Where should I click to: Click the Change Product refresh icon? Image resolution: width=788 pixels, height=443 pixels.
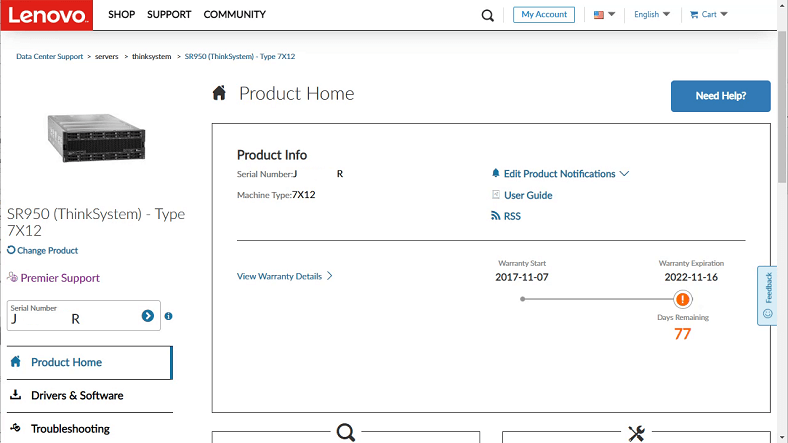point(11,250)
